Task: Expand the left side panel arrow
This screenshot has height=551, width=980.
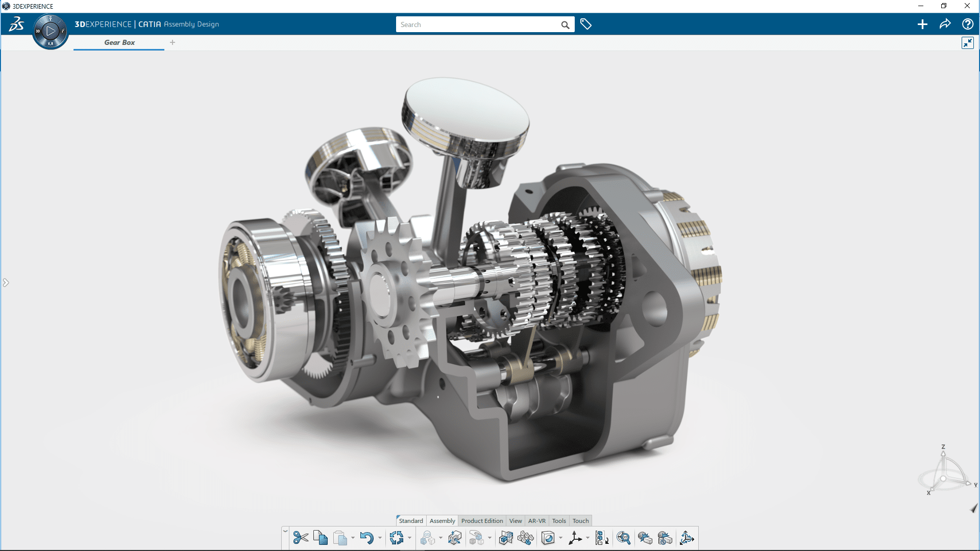Action: [x=6, y=283]
